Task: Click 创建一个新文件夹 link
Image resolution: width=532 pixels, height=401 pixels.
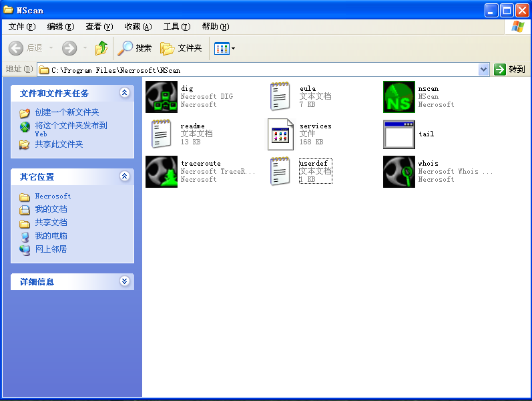Action: [x=67, y=112]
